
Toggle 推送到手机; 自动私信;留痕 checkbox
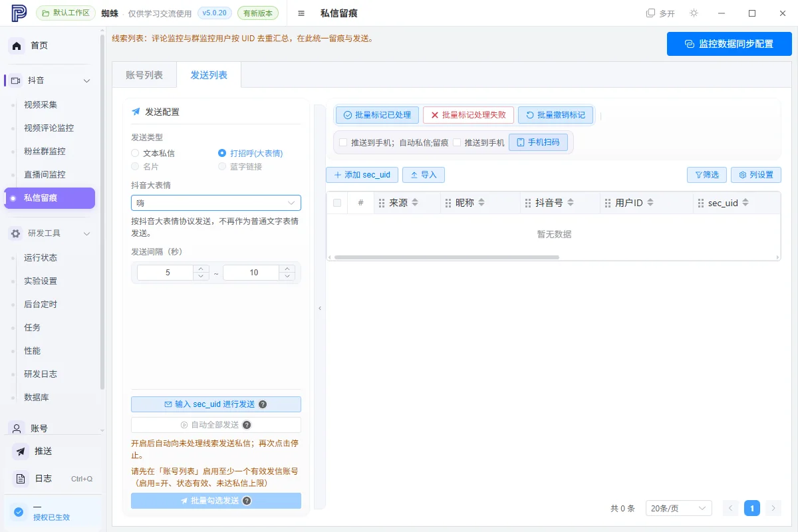click(343, 142)
